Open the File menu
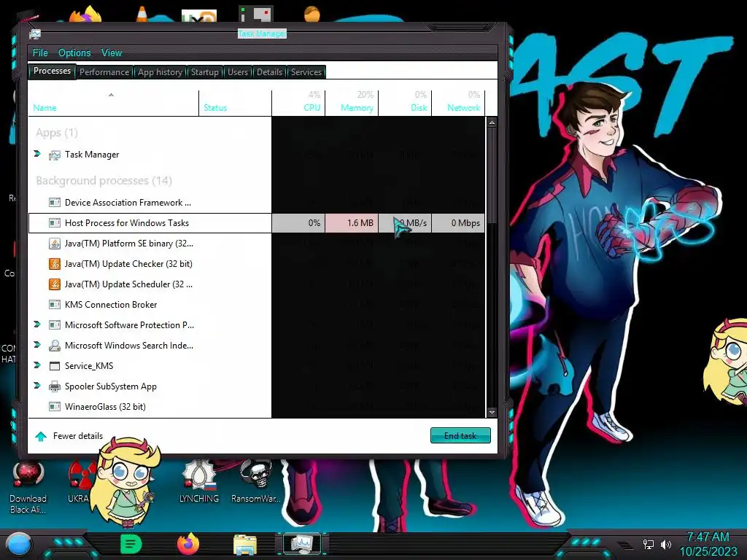The height and width of the screenshot is (560, 747). [x=40, y=52]
